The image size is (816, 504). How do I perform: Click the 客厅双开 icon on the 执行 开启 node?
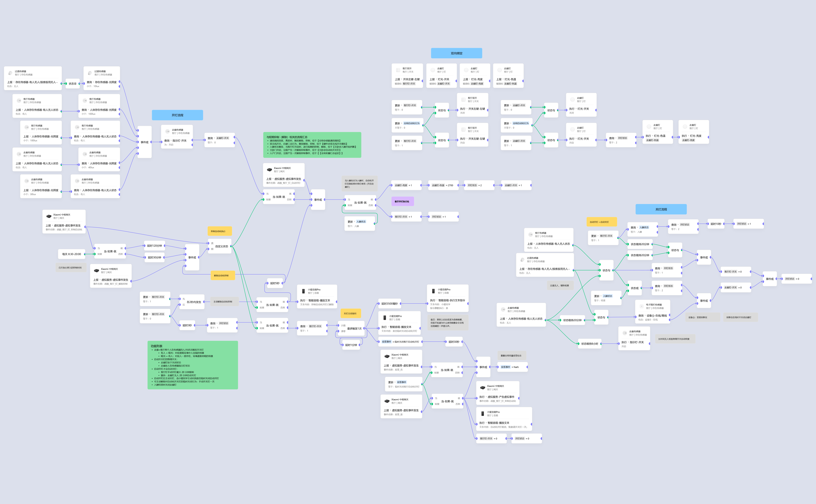[463, 129]
